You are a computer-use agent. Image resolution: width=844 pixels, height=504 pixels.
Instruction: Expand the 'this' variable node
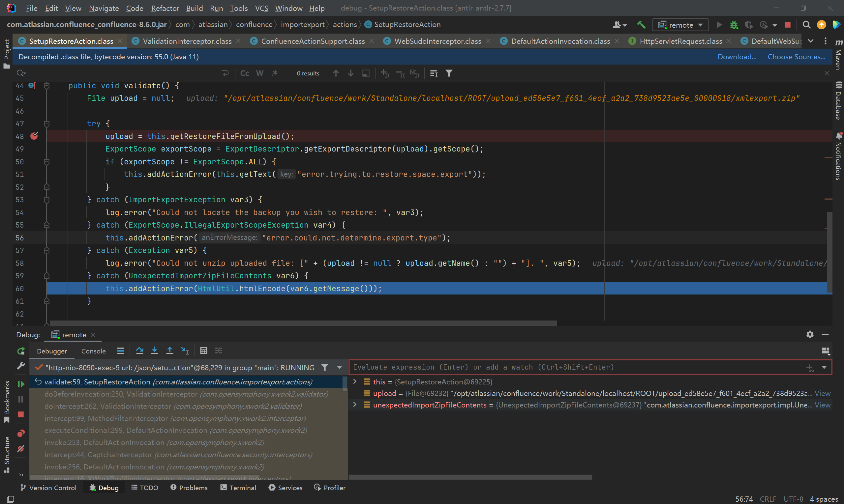355,381
